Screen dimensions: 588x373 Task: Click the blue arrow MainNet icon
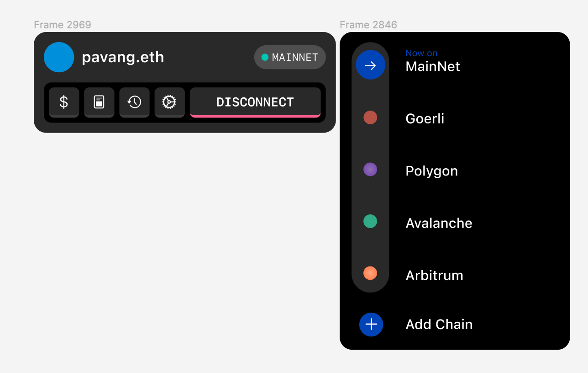(370, 65)
